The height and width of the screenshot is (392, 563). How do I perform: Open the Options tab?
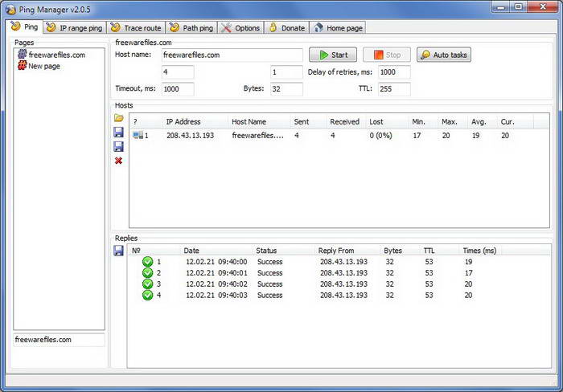[x=241, y=27]
